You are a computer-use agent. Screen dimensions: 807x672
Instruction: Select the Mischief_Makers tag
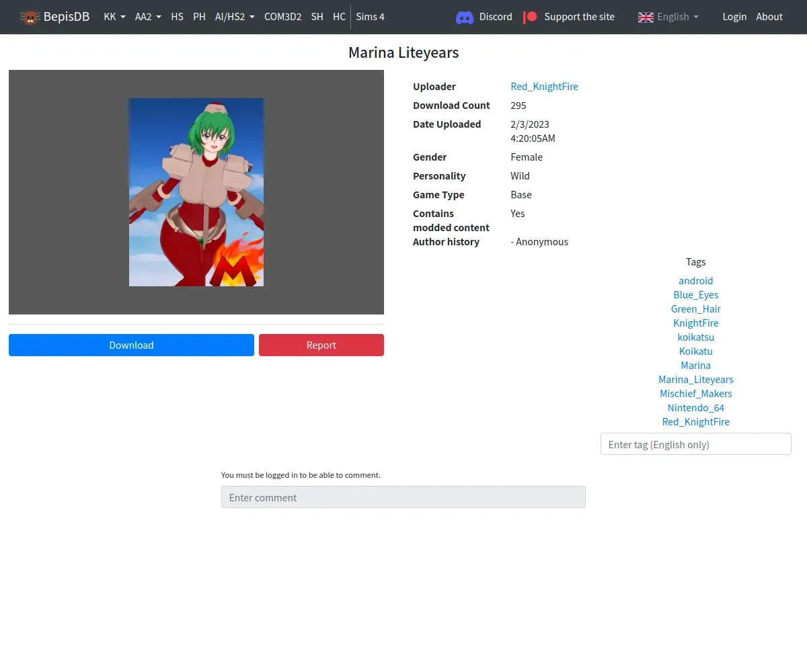[x=696, y=394]
